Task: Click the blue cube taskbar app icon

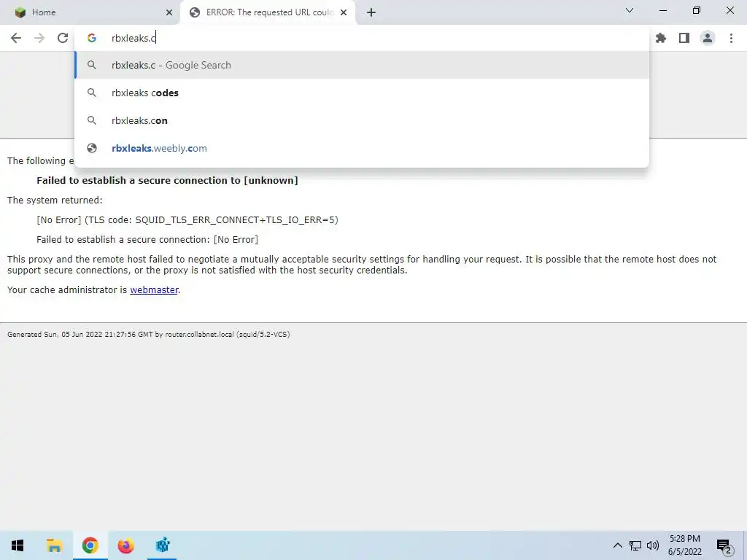Action: pyautogui.click(x=163, y=545)
